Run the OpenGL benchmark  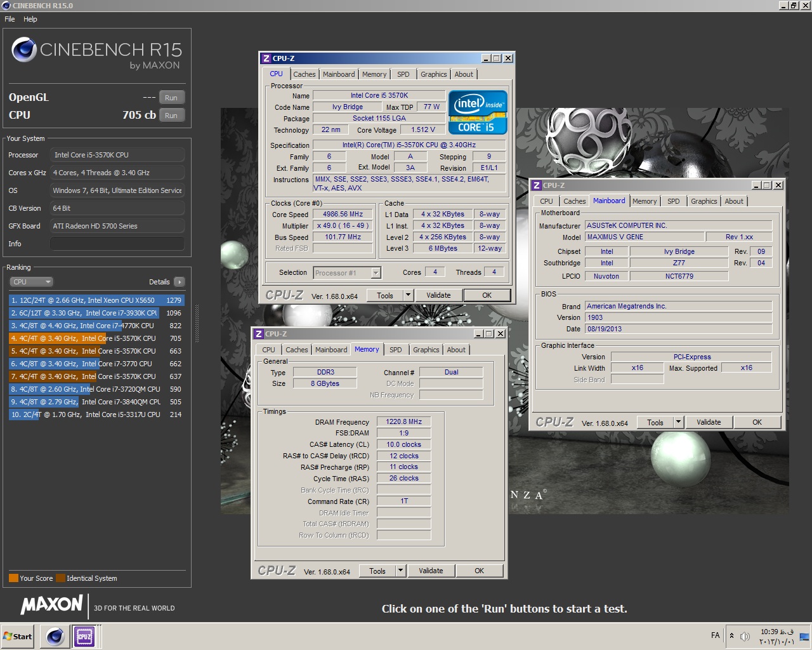(171, 98)
